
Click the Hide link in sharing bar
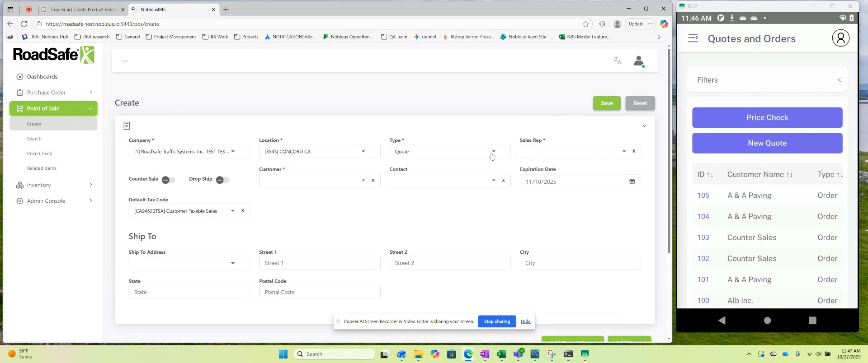[x=525, y=321]
